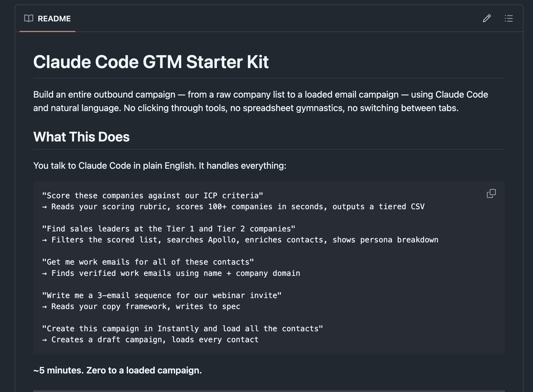Click the "You talk to Claude Code" sentence
The width and height of the screenshot is (533, 392).
coord(160,166)
